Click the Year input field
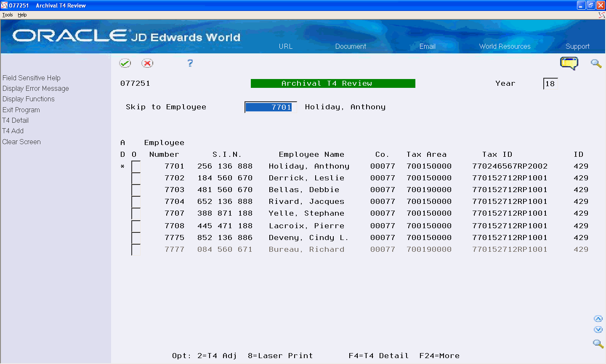The height and width of the screenshot is (364, 606). coord(550,84)
